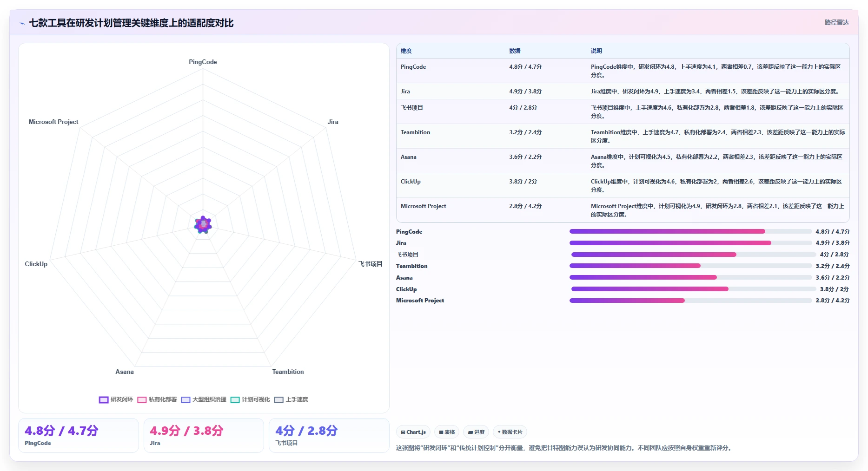This screenshot has width=868, height=471.
Task: Click the radar data cluster at chart center
Action: (x=203, y=225)
